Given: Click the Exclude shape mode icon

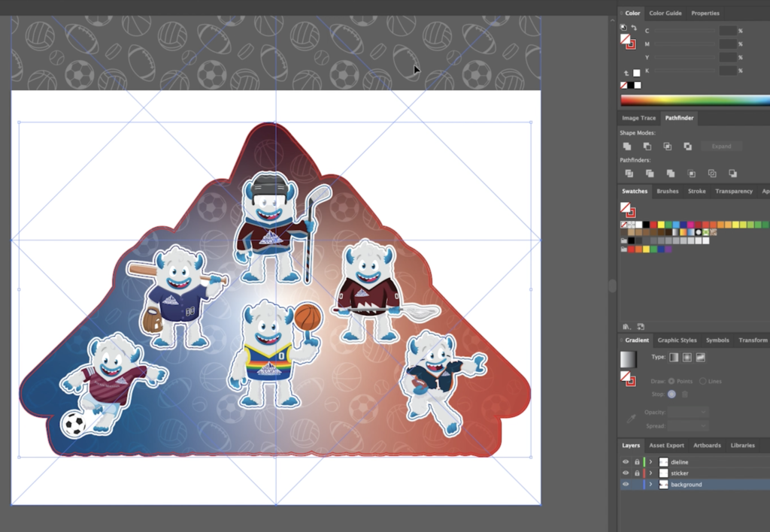Looking at the screenshot, I should pyautogui.click(x=688, y=147).
